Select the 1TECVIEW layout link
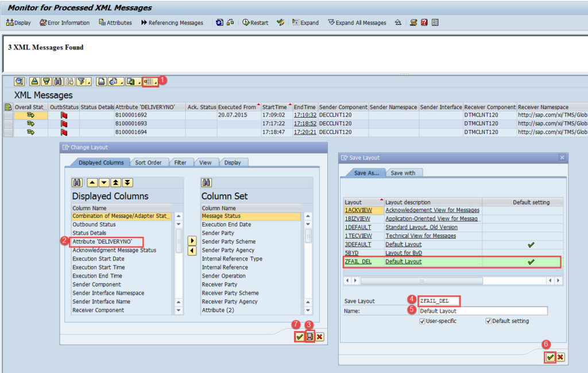Viewport: 588px width, 373px height. (x=358, y=236)
